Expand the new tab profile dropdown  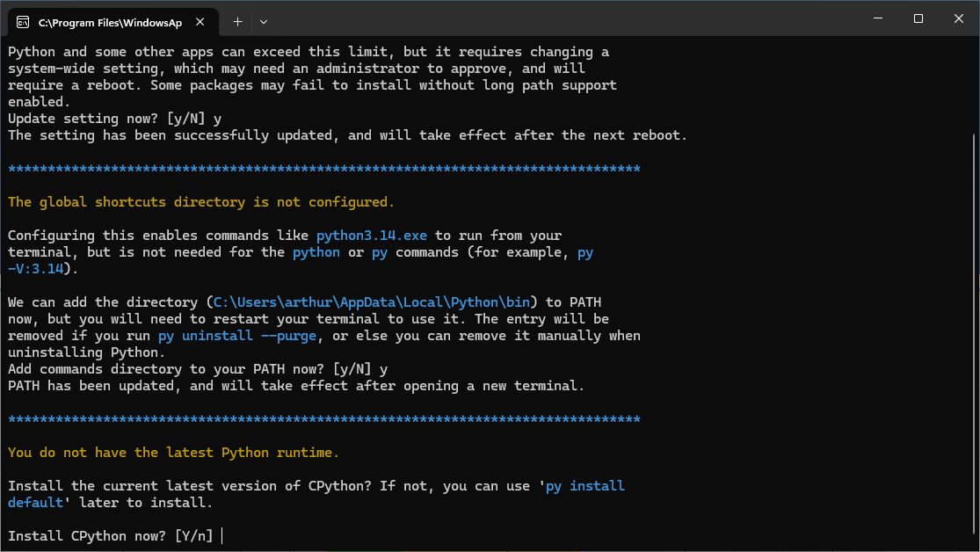coord(264,22)
